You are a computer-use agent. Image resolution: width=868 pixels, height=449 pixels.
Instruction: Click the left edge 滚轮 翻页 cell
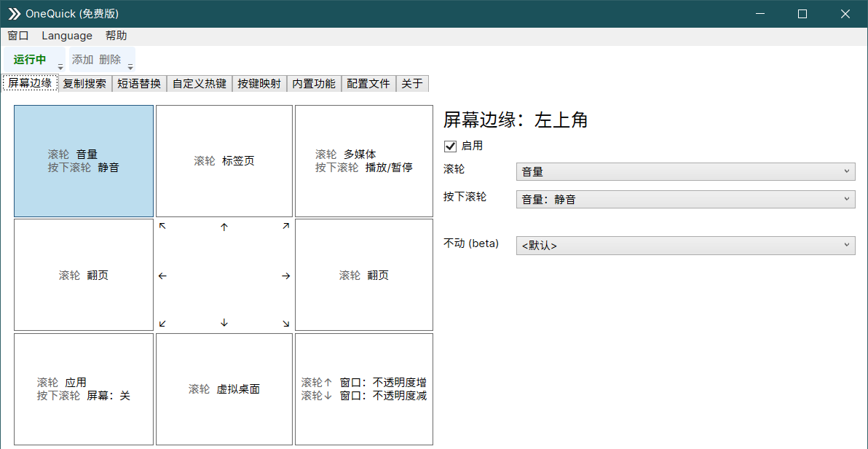(83, 275)
